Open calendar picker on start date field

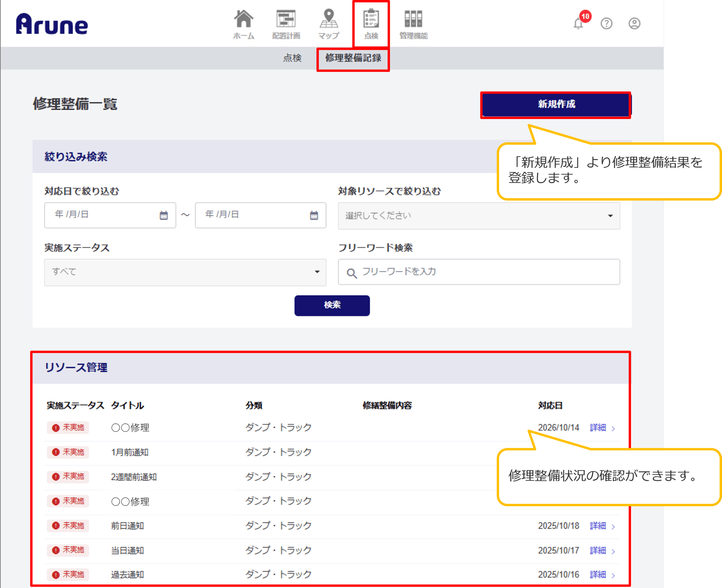(x=164, y=215)
